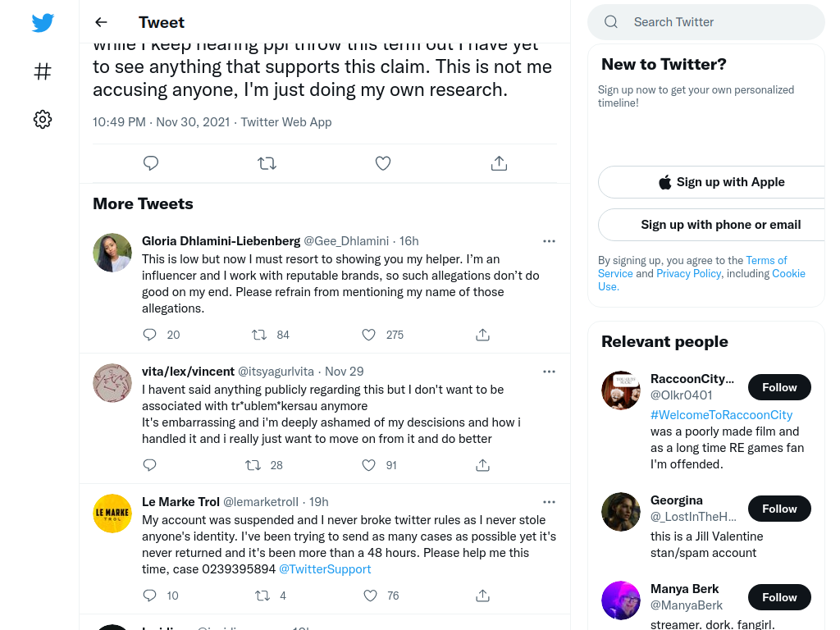Like Le Marke Trol's tweet

(x=370, y=596)
